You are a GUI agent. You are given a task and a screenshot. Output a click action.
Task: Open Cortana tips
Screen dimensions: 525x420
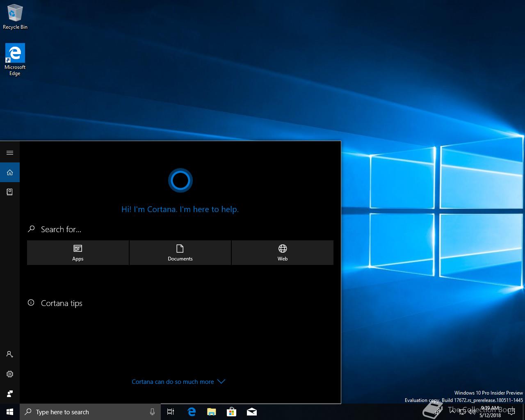point(62,303)
